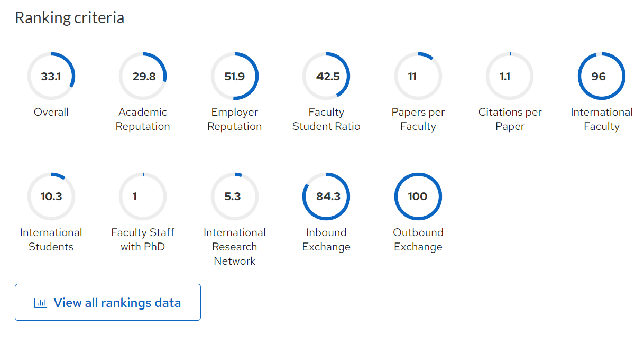Click the Faculty Staff with PhD ring
Image resolution: width=644 pixels, height=346 pixels.
click(143, 197)
